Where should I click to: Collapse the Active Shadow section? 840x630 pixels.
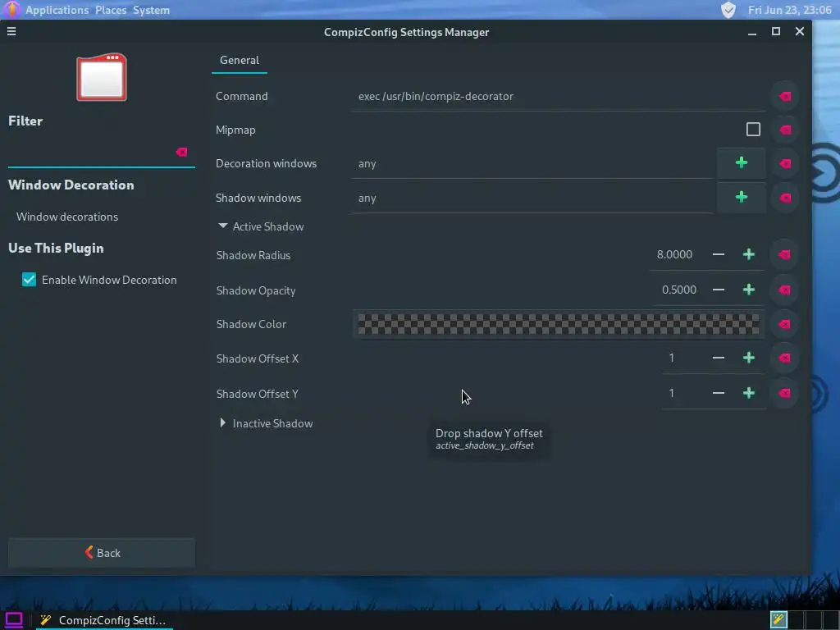[223, 226]
